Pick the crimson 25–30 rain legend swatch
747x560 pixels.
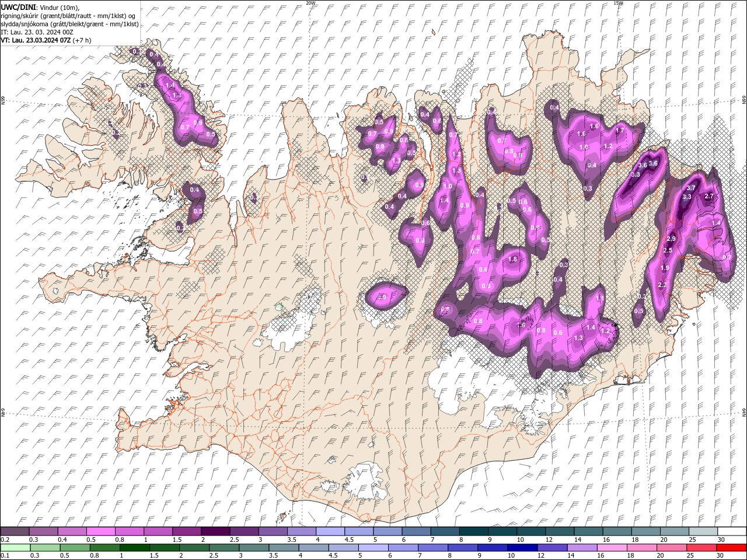(701, 548)
